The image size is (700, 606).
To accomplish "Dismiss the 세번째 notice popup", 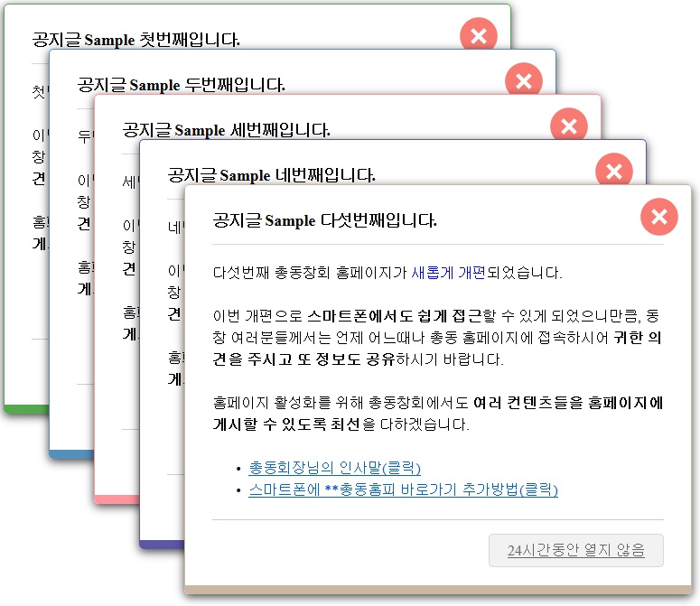I will coord(569,126).
